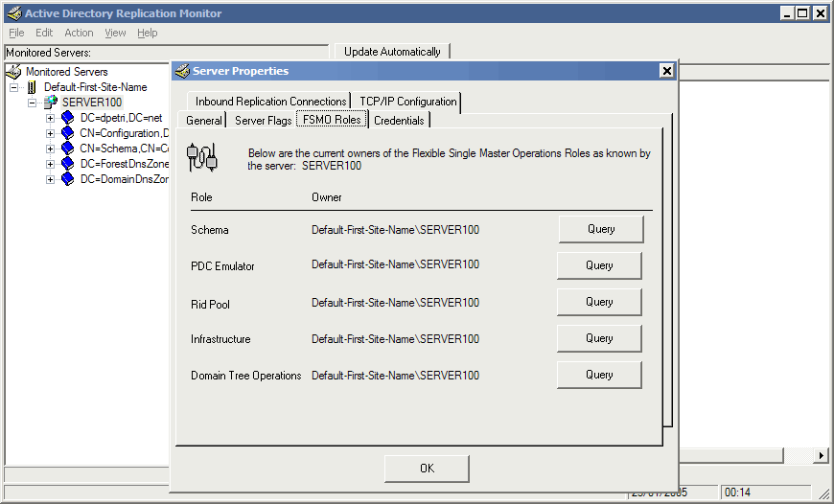The image size is (834, 504).
Task: Switch to the Credentials tab
Action: [x=399, y=120]
